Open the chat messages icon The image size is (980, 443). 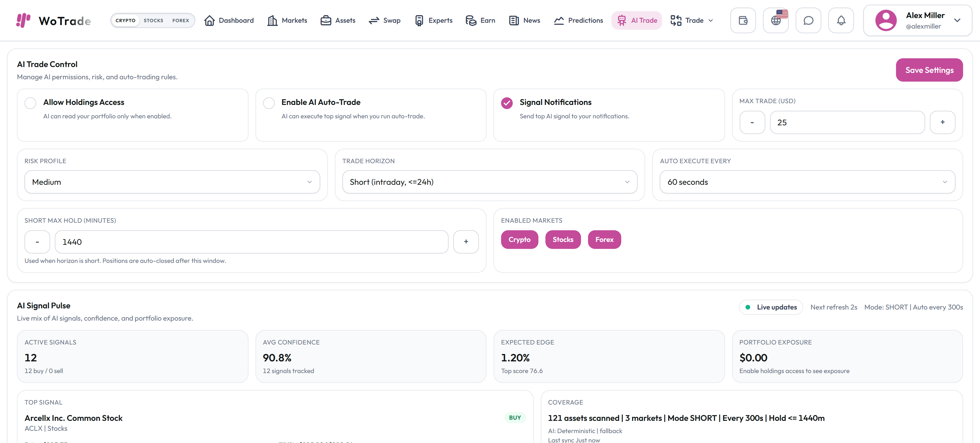tap(808, 20)
